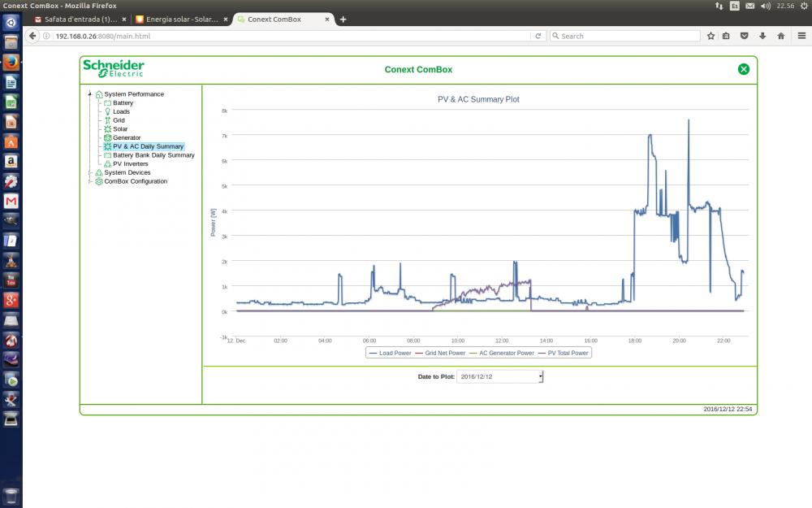Expand the System Devices tree node
This screenshot has height=508, width=812.
point(90,172)
